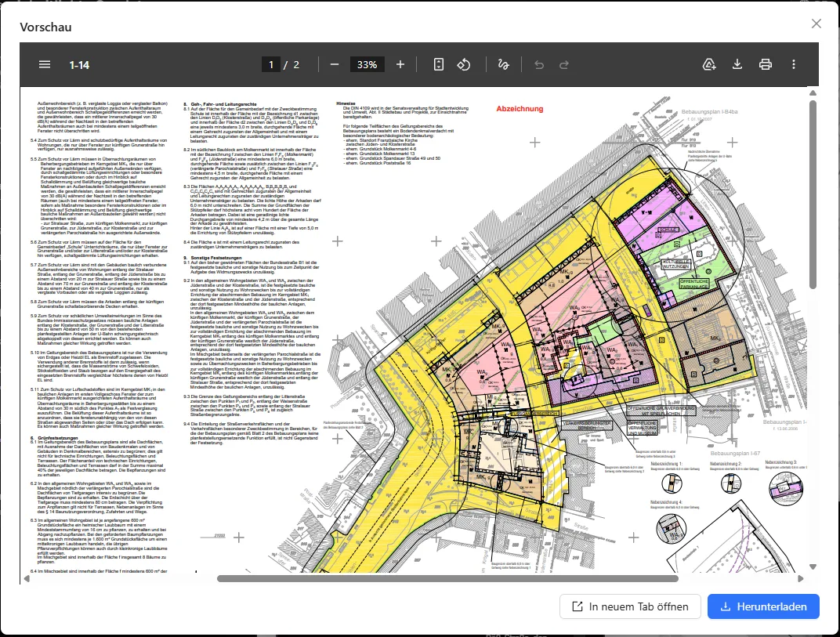The image size is (840, 637).
Task: Download the PDF from the viewer toolbar
Action: click(x=737, y=64)
